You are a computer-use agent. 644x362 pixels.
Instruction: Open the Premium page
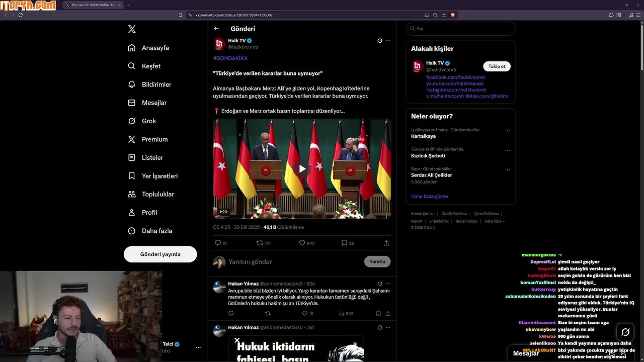click(148, 139)
